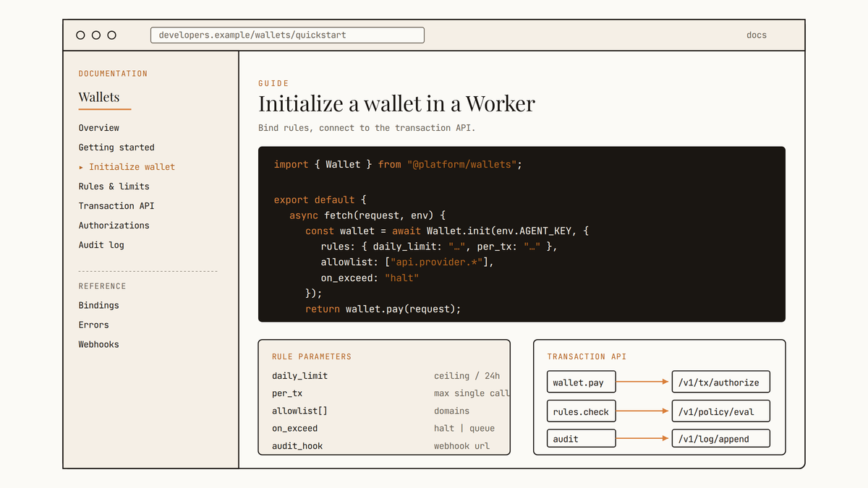Open the Webhooks reference
The width and height of the screenshot is (868, 488).
point(99,345)
